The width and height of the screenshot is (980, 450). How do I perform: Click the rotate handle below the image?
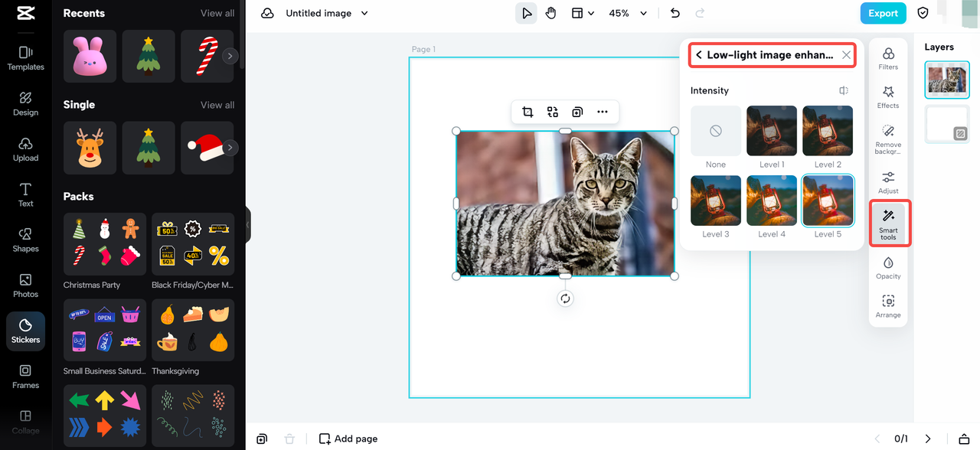[x=565, y=298]
